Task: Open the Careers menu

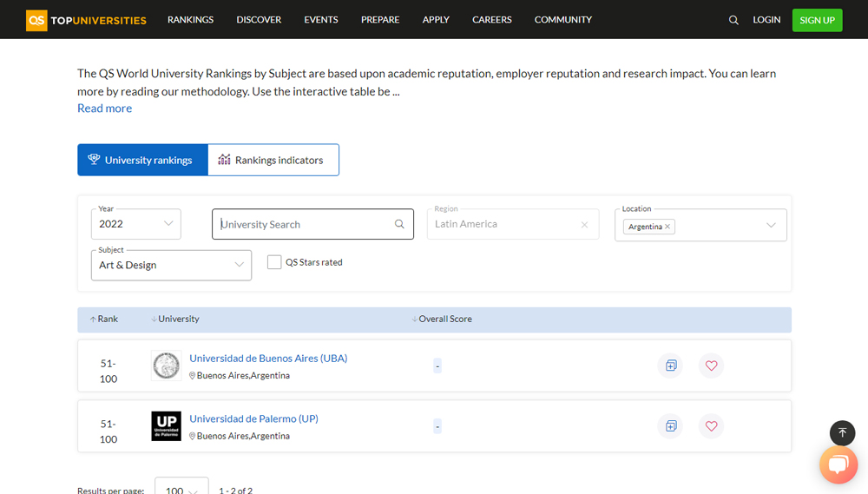Action: (x=492, y=20)
